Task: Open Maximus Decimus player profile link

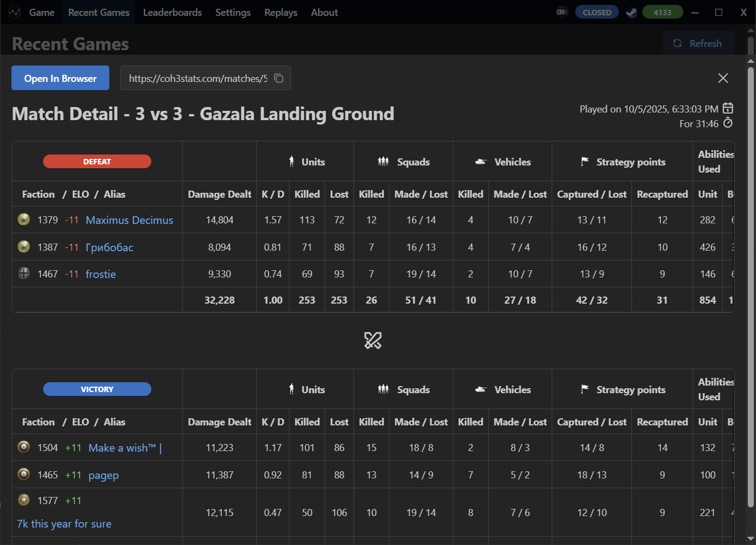Action: click(x=129, y=220)
